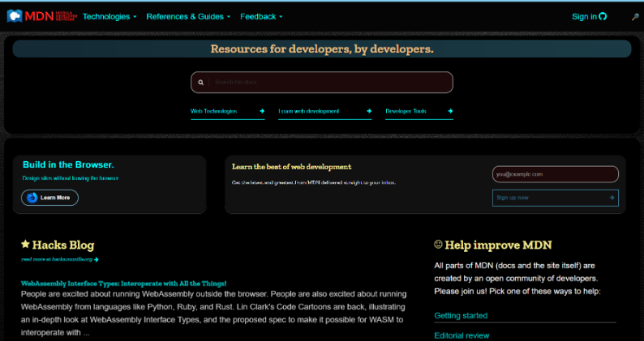Open the GitHub icon next to Sign in
This screenshot has height=341, width=644.
pyautogui.click(x=603, y=16)
